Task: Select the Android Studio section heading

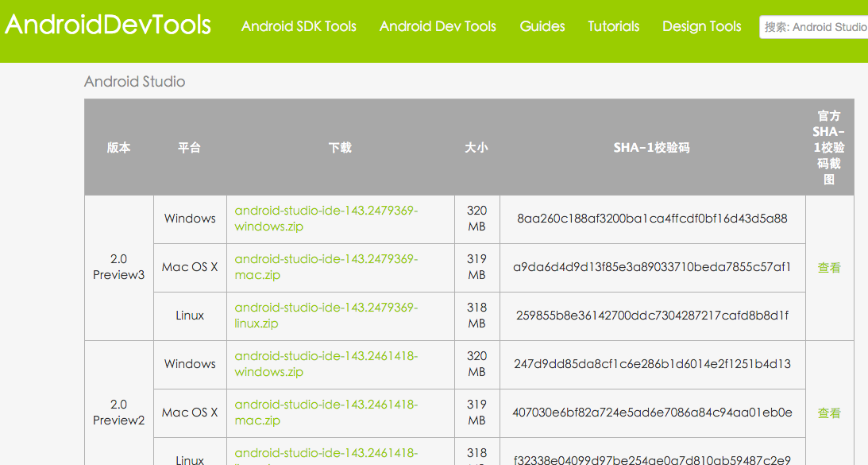Action: tap(134, 81)
